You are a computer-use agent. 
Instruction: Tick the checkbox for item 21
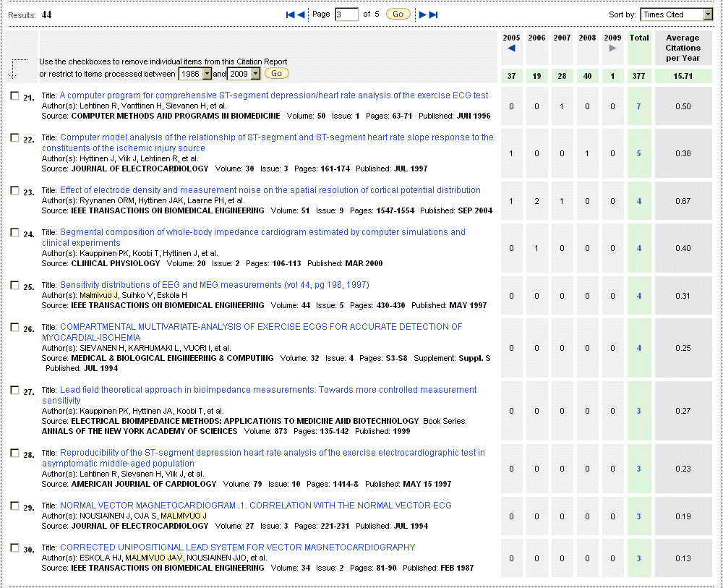click(14, 95)
